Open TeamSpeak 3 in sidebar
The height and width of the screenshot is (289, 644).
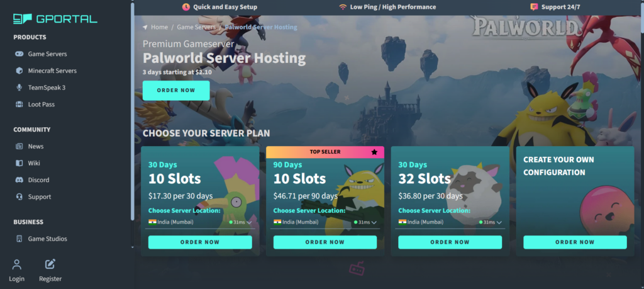pos(47,88)
